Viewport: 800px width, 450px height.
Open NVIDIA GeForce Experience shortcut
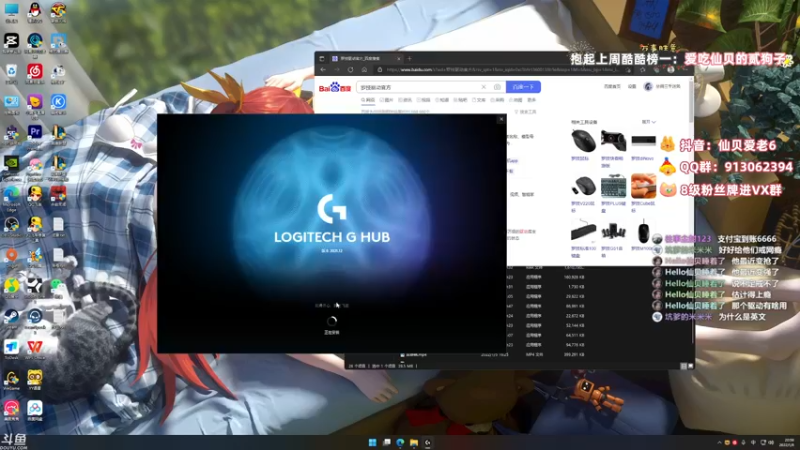coord(11,163)
